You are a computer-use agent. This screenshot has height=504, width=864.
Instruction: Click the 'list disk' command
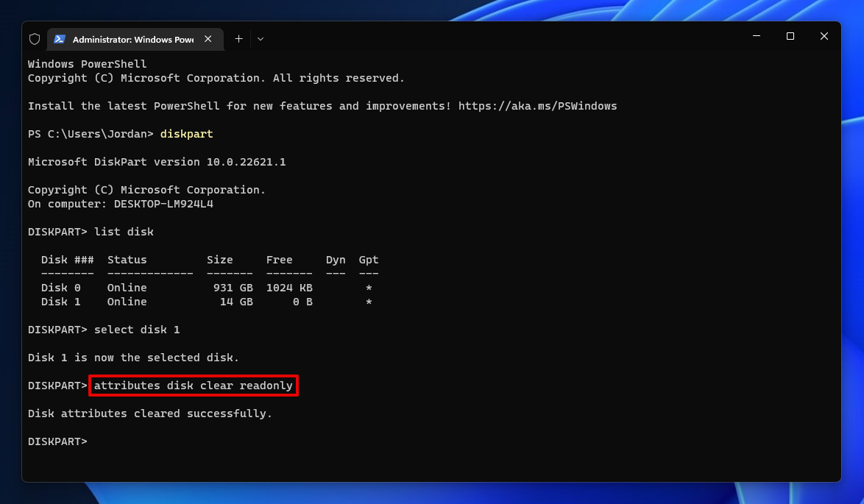pos(124,232)
